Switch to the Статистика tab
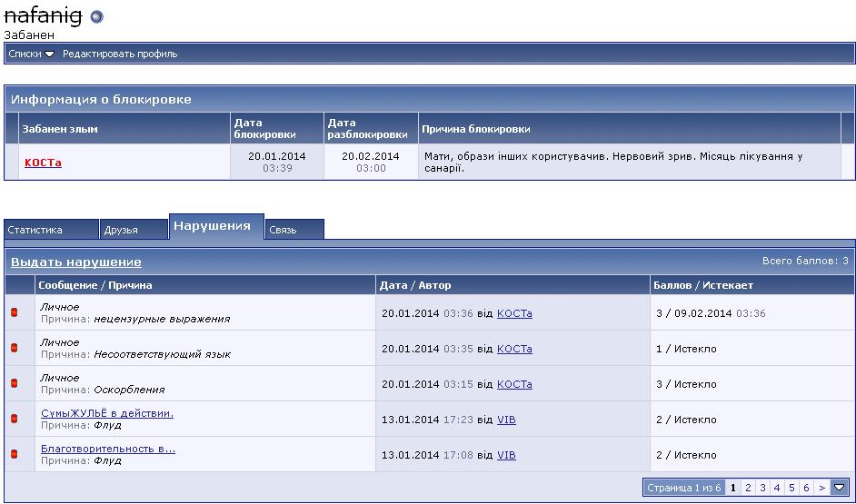Image resolution: width=856 pixels, height=504 pixels. (51, 230)
